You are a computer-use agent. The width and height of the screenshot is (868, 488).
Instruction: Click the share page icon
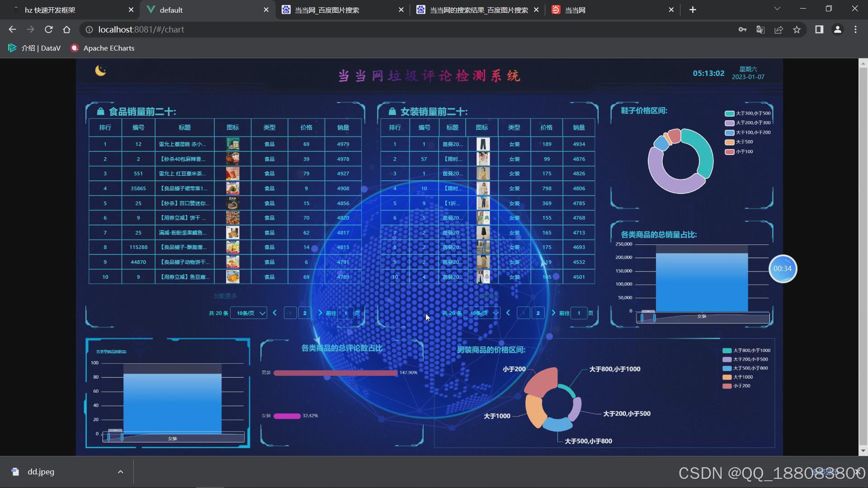tap(778, 30)
